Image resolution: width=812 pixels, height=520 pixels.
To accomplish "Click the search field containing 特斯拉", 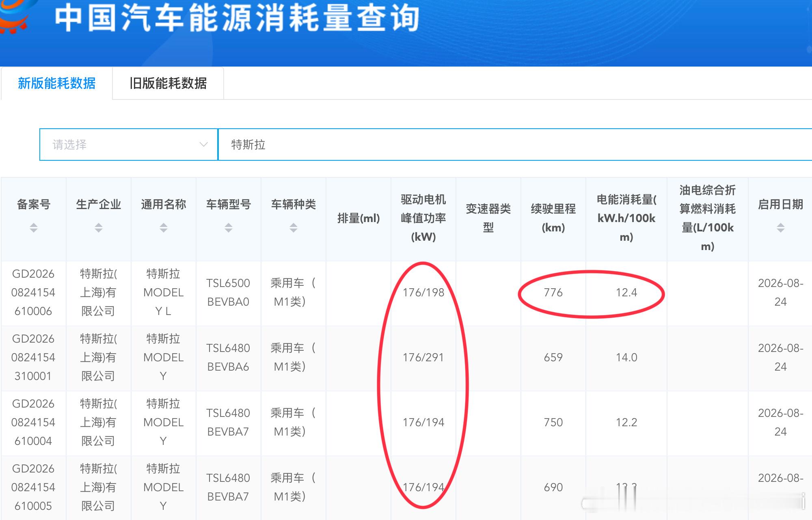I will [515, 145].
